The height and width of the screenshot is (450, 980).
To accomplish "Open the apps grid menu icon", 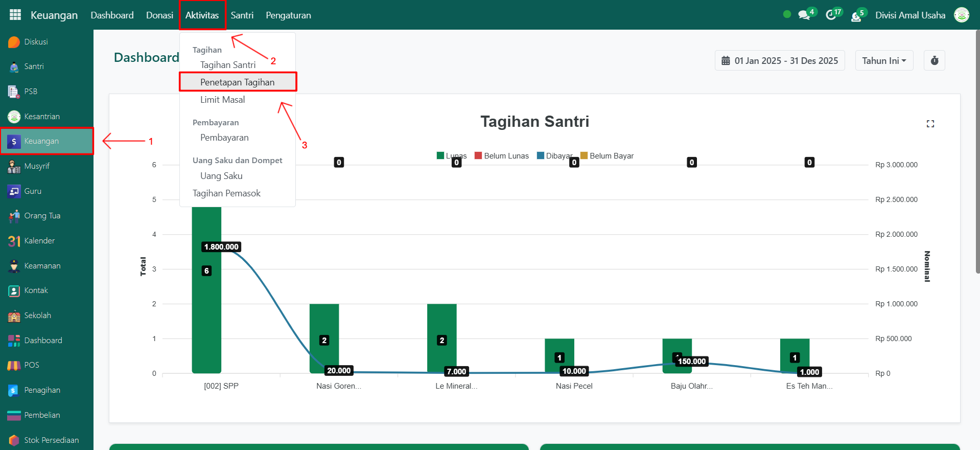I will (x=15, y=15).
